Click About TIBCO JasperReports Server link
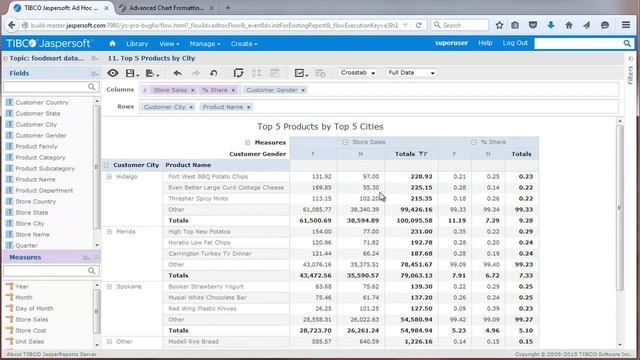 point(51,354)
